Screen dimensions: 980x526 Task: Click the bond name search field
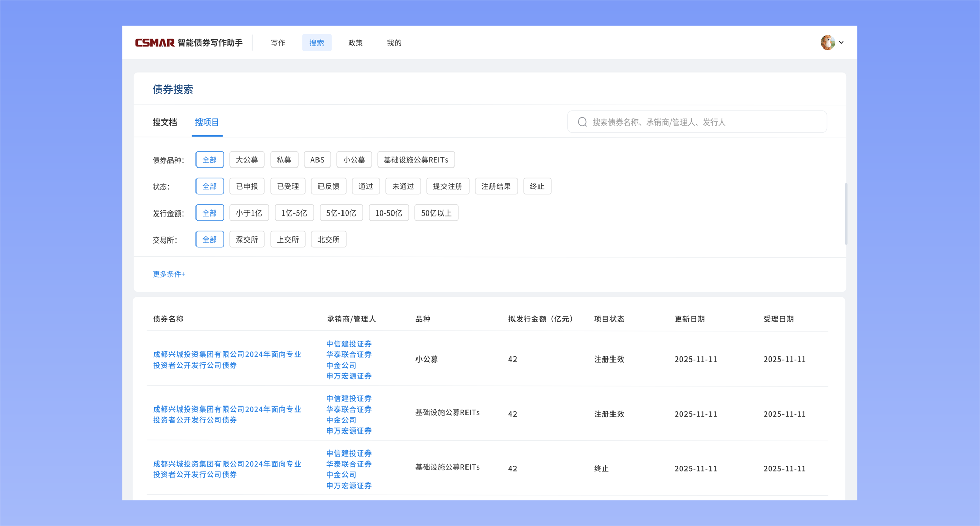click(x=704, y=122)
